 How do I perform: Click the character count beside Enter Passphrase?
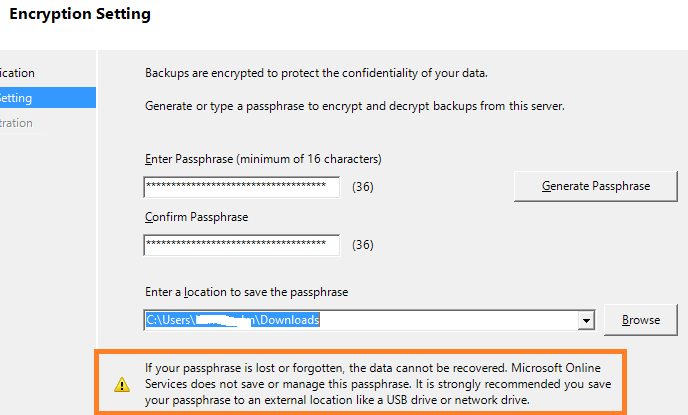click(x=363, y=187)
